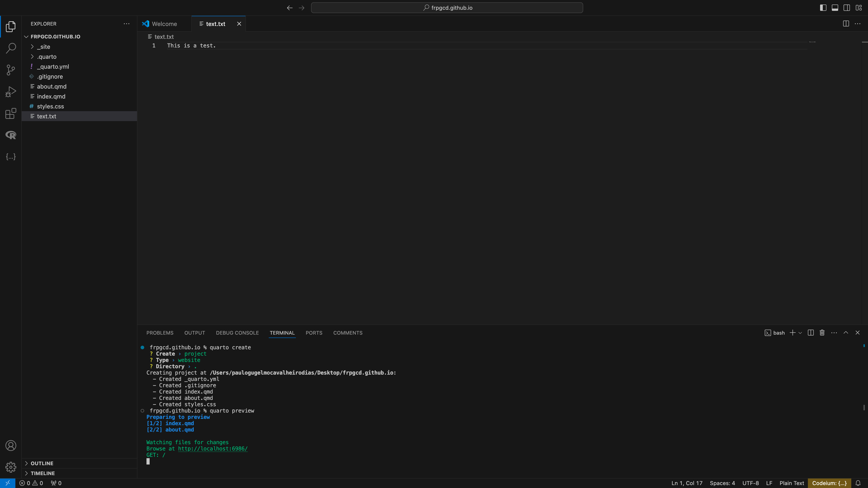Split the terminal
Image resolution: width=868 pixels, height=488 pixels.
(x=811, y=333)
